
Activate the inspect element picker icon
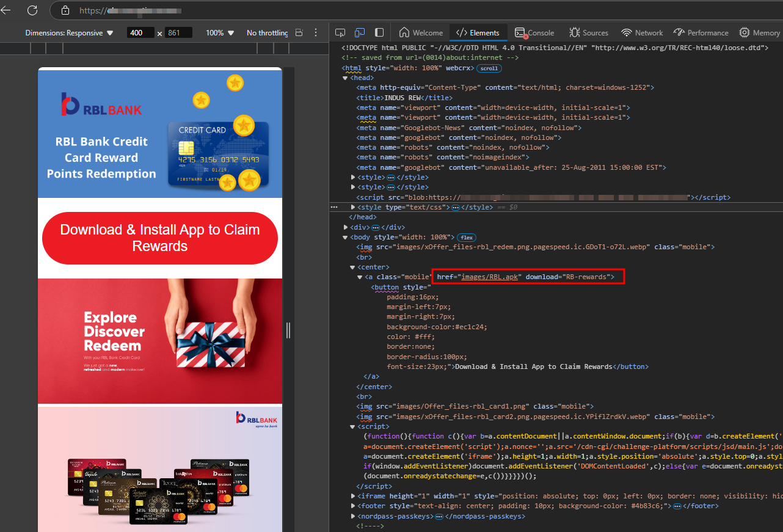tap(341, 32)
